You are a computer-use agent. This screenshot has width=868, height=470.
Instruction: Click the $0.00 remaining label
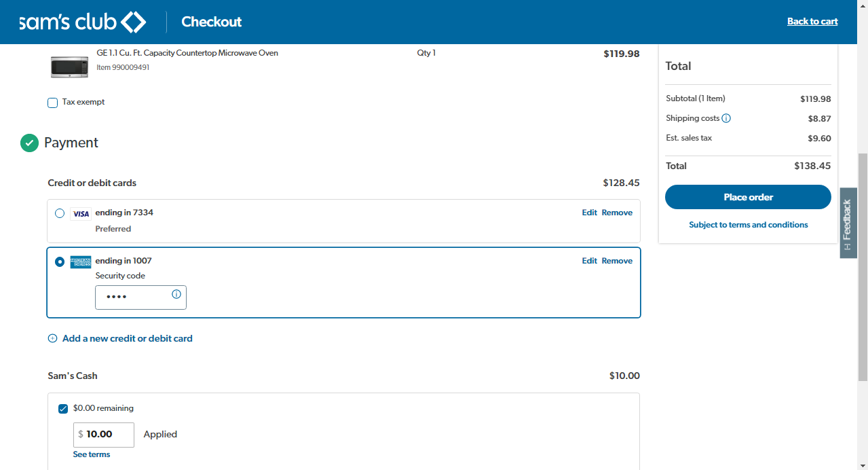pos(103,408)
